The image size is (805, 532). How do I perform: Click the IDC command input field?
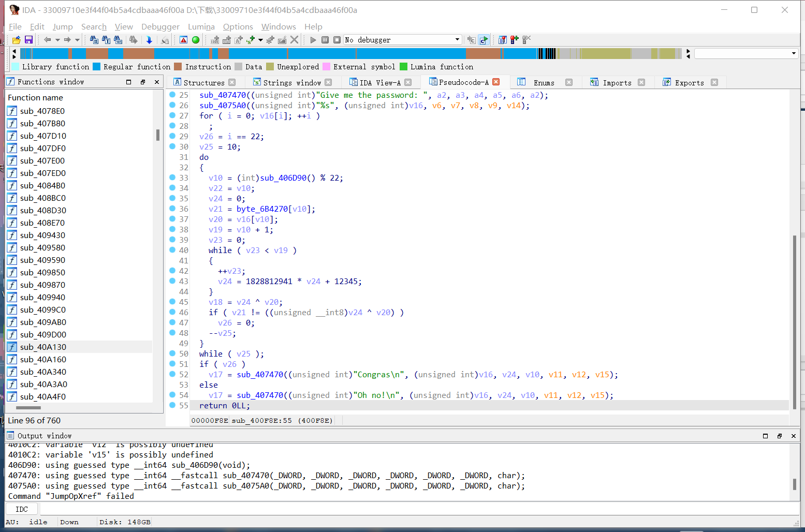click(x=419, y=509)
